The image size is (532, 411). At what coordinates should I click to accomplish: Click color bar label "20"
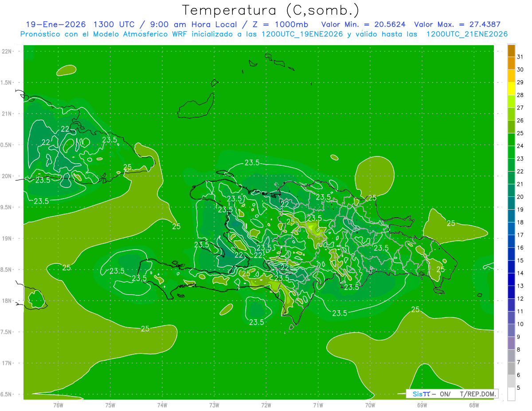coord(520,197)
